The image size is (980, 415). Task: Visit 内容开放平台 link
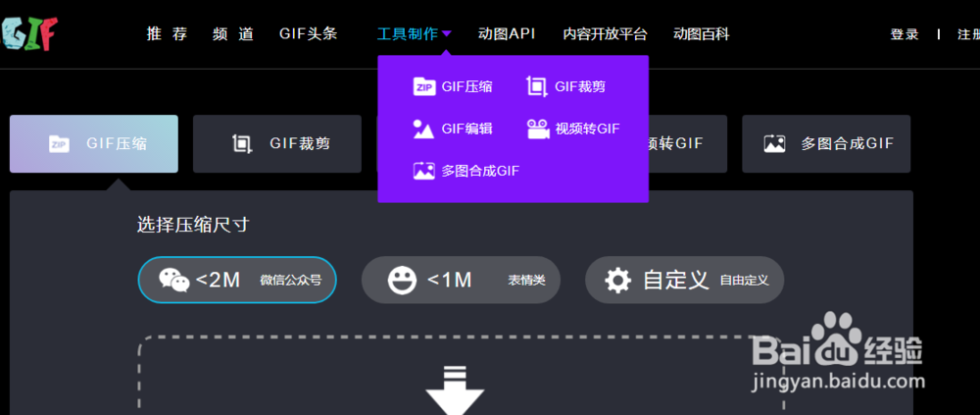(605, 33)
